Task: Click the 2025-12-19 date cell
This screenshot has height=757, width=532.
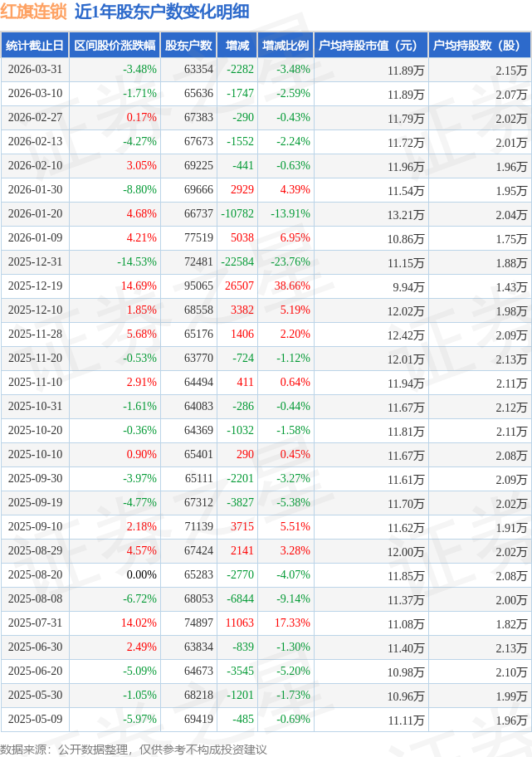Action: pyautogui.click(x=35, y=286)
